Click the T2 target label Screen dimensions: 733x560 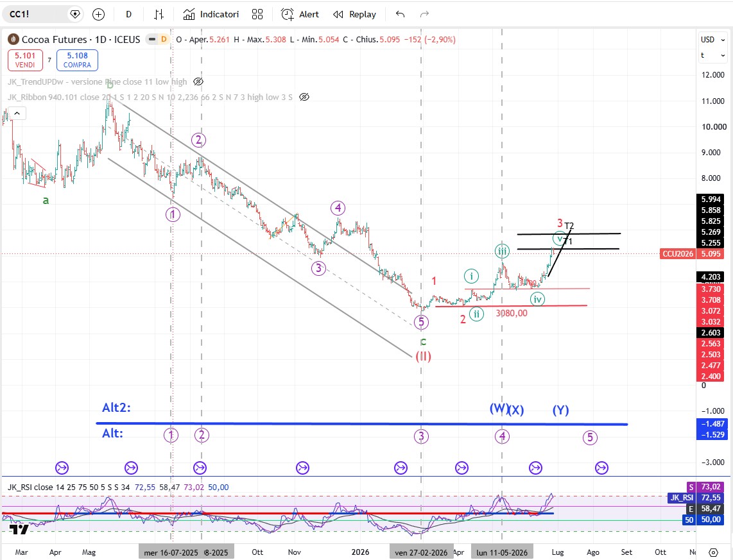(x=569, y=226)
